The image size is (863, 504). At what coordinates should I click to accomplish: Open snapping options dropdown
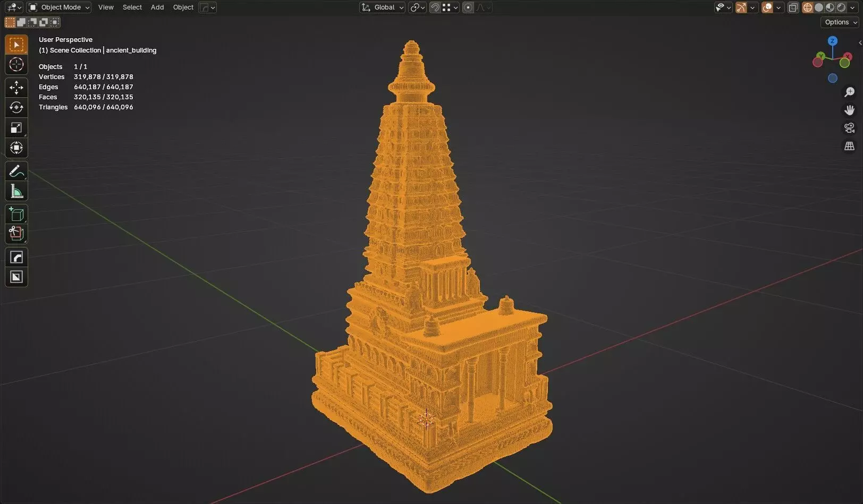(x=451, y=7)
